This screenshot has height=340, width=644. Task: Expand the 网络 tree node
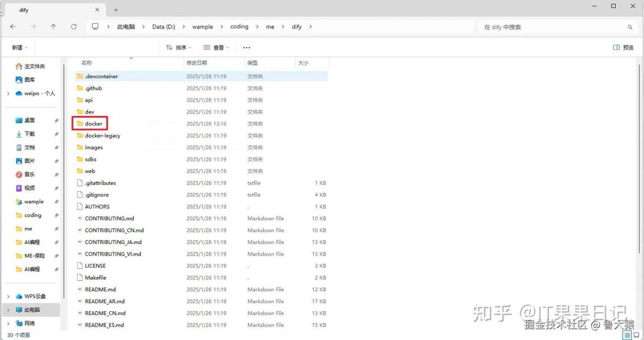pyautogui.click(x=9, y=323)
